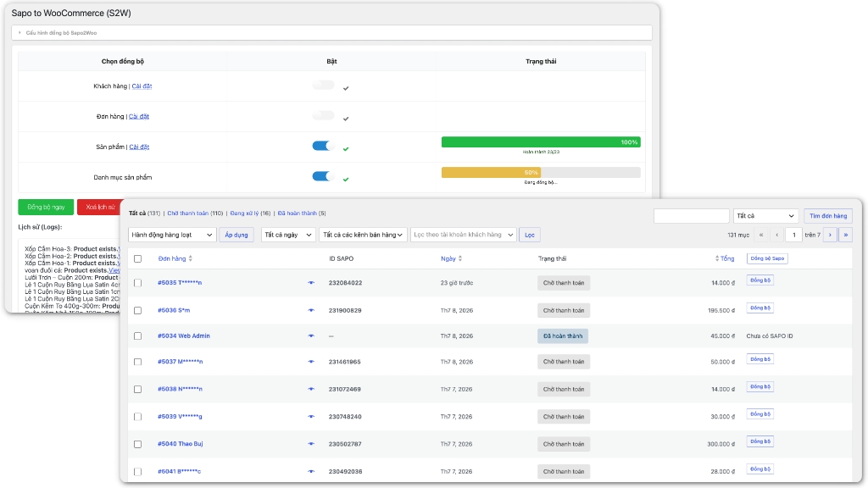
Task: Click Lọc filter button
Action: [530, 235]
